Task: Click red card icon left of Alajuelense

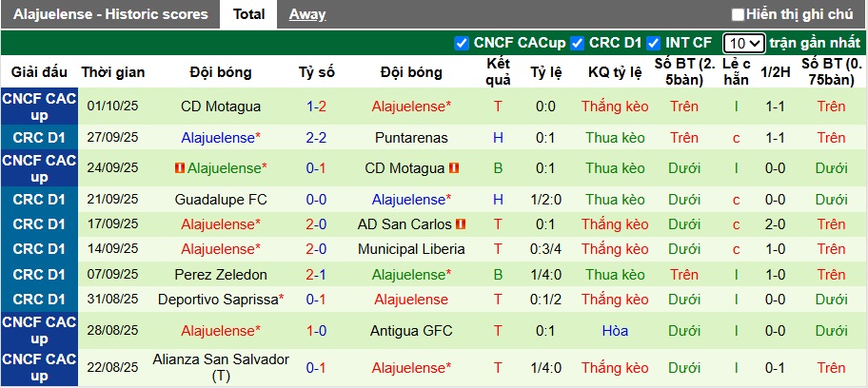Action: pos(179,168)
